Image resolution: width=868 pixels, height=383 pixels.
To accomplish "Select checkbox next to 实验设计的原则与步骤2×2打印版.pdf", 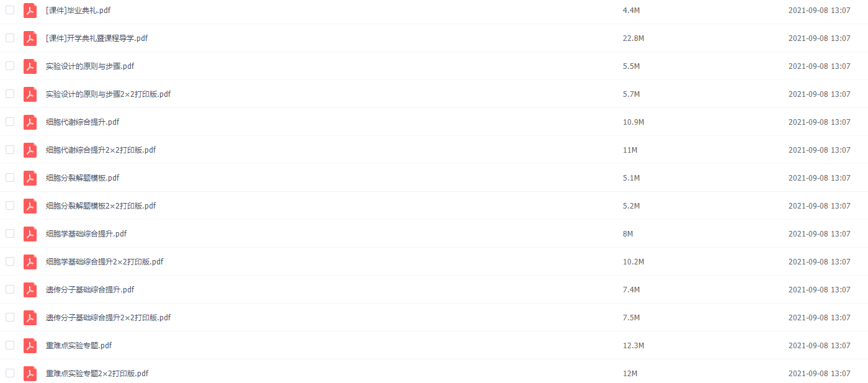I will coord(10,94).
